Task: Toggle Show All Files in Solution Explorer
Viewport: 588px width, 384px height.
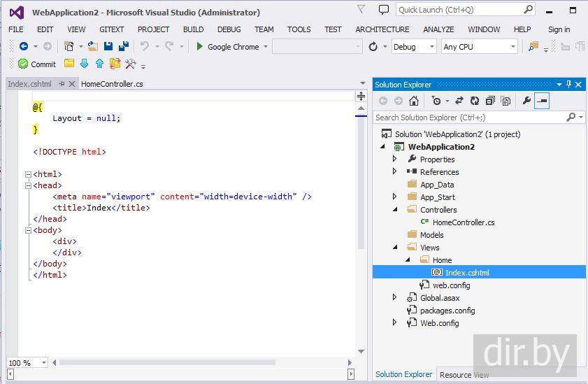Action: point(505,101)
